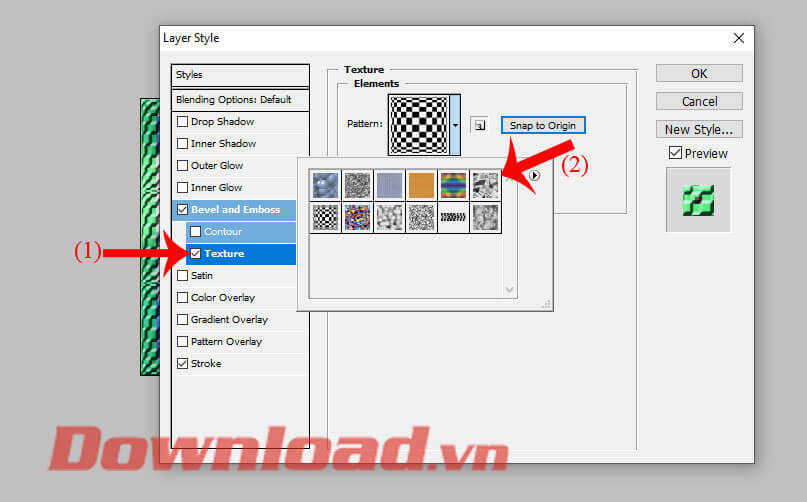Select the black zigzag stripes pattern swatch

(453, 217)
